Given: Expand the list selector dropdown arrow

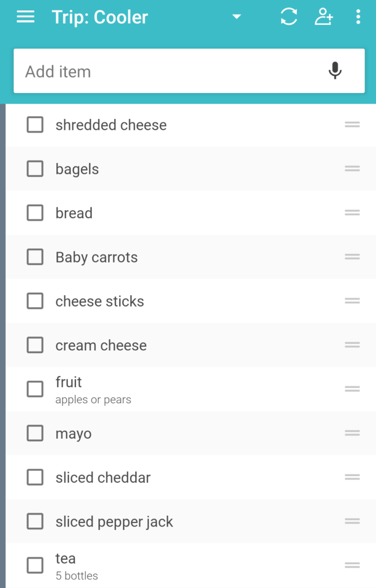Looking at the screenshot, I should click(x=236, y=17).
